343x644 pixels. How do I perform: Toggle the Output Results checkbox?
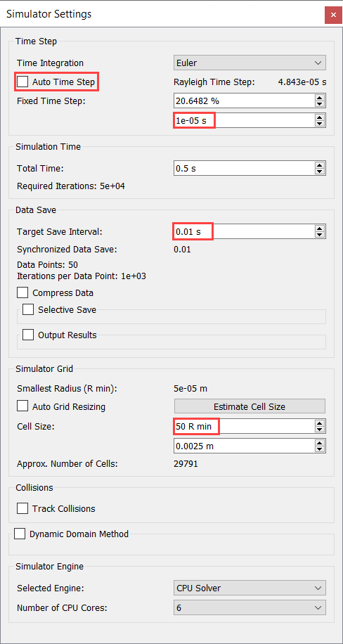(x=28, y=335)
